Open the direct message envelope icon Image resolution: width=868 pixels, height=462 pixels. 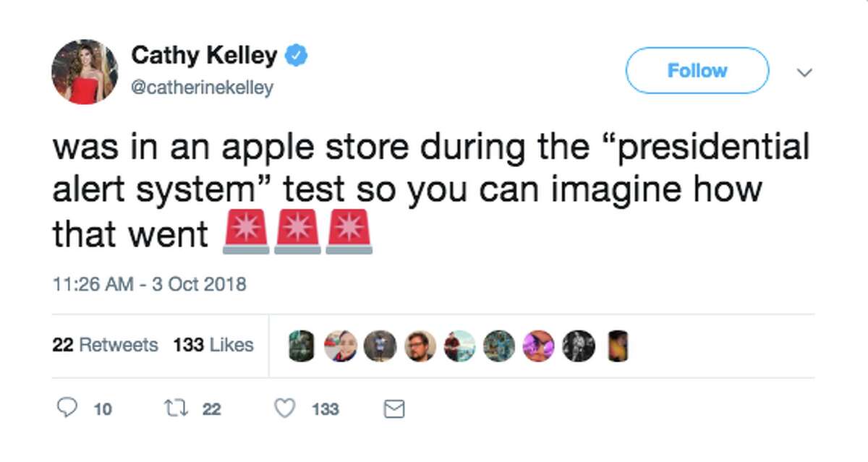pos(393,408)
